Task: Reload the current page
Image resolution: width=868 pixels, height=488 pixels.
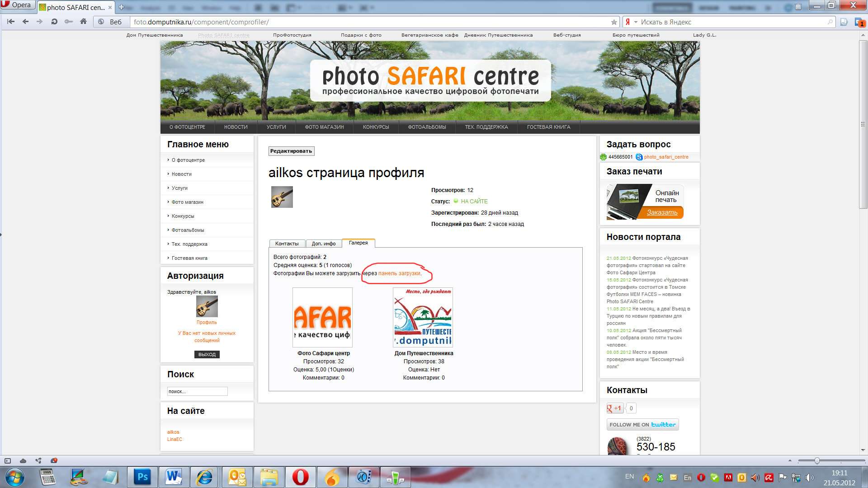Action: click(x=54, y=22)
